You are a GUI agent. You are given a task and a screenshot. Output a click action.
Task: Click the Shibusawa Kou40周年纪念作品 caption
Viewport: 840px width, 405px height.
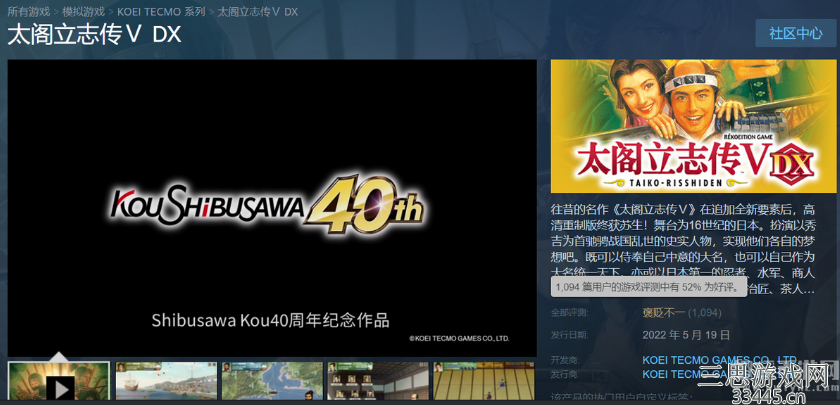pyautogui.click(x=271, y=320)
